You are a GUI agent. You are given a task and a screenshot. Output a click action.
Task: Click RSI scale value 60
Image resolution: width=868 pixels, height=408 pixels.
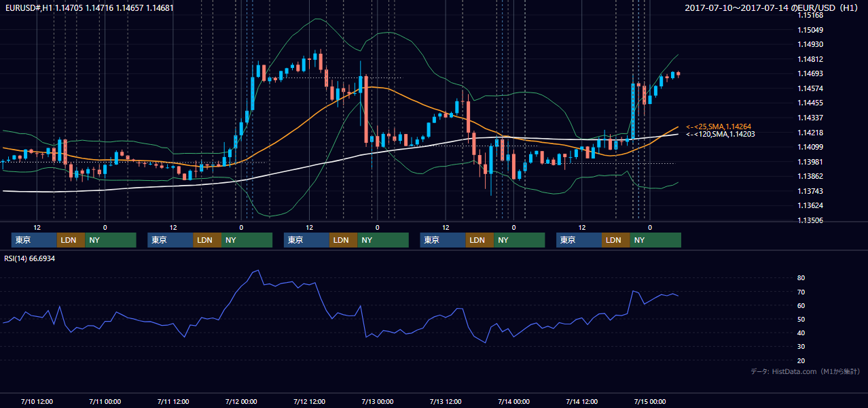[x=801, y=305]
